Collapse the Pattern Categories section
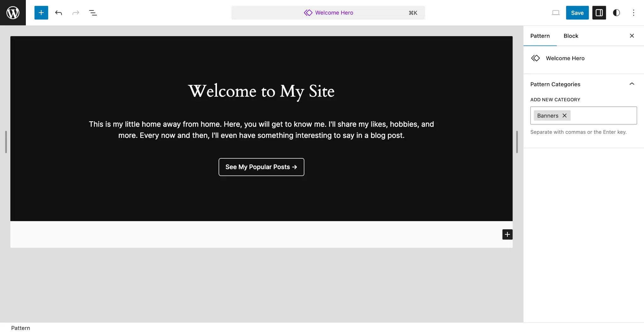The width and height of the screenshot is (644, 333). pyautogui.click(x=632, y=84)
